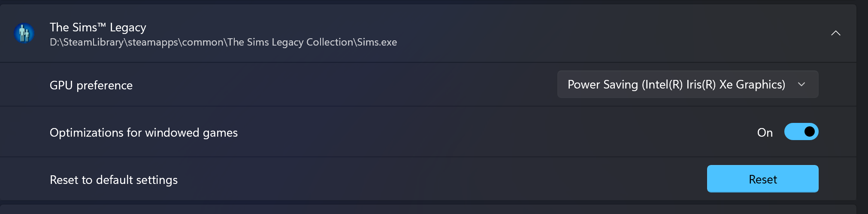Click empty space in the GPU preference row
The height and width of the screenshot is (214, 868).
click(343, 85)
